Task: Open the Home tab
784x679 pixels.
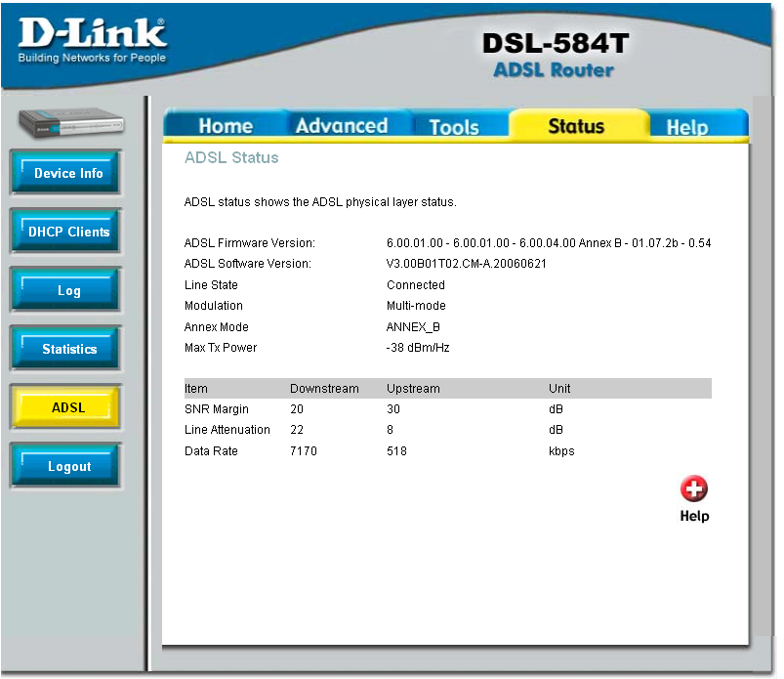Action: tap(226, 126)
